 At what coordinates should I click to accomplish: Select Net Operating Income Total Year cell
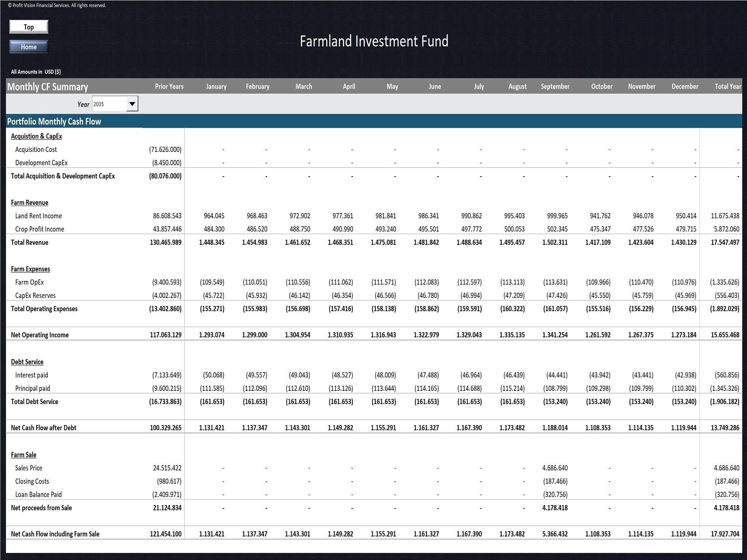point(725,335)
